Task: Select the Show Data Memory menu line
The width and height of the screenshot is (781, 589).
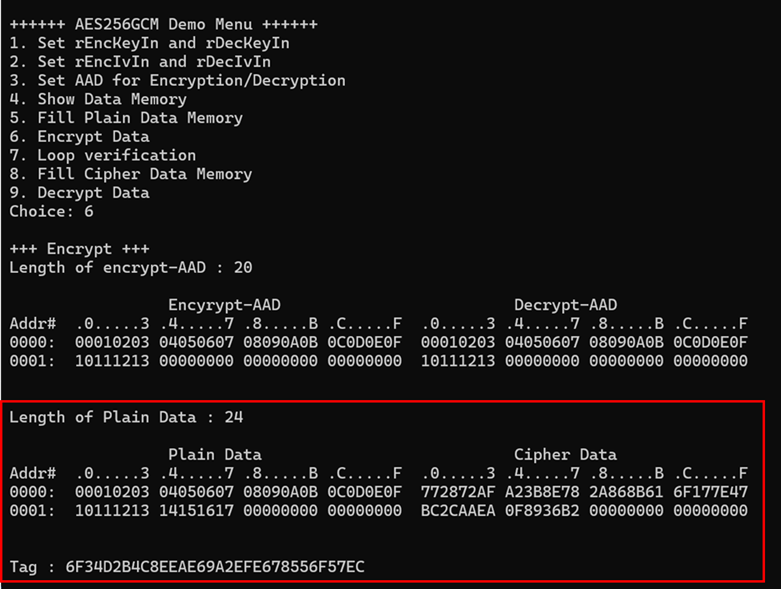Action: coord(98,99)
